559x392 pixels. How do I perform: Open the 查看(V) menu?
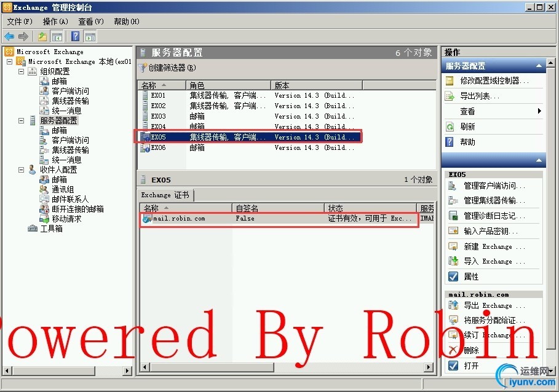(91, 22)
